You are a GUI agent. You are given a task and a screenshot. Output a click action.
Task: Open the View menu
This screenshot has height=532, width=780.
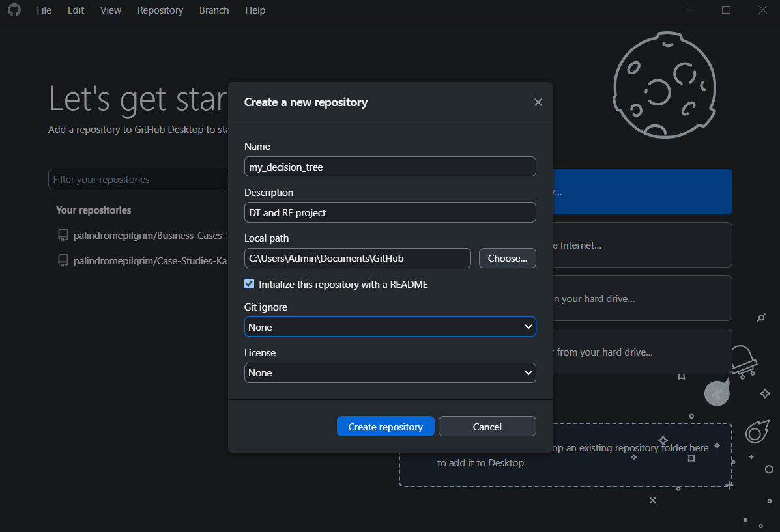(111, 10)
